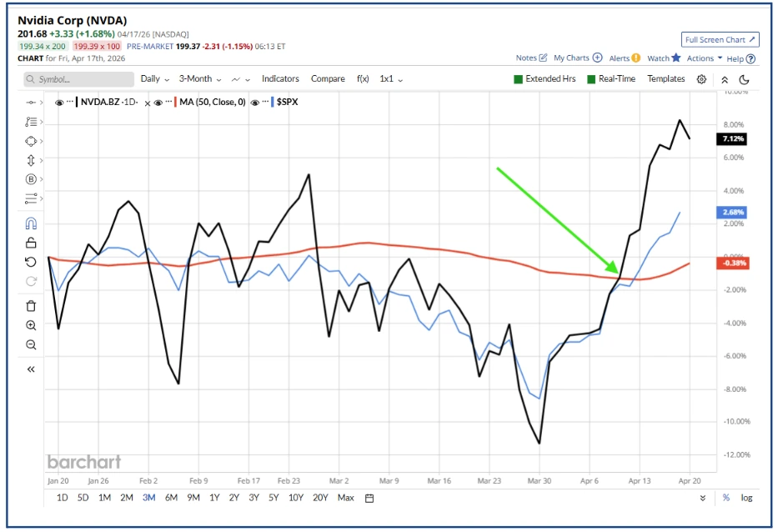778x532 pixels.
Task: Click the PRE-MARKET label link
Action: click(x=150, y=46)
